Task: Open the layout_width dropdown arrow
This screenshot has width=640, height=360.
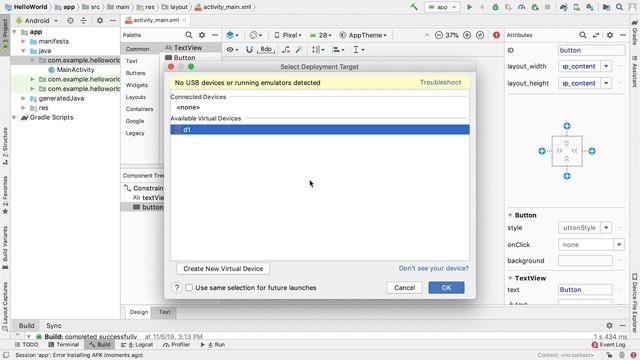Action: pos(606,66)
